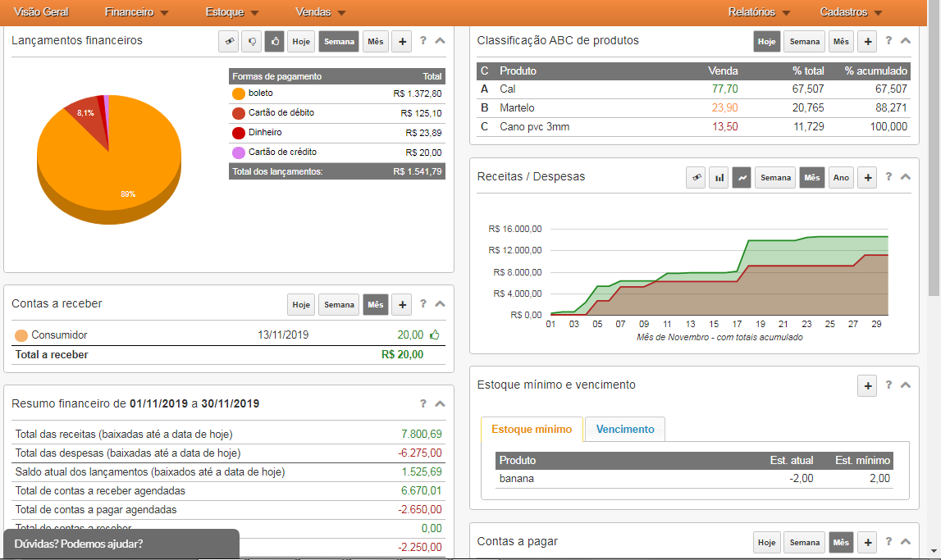Click money icon in Lançamentos financeiros header
950x560 pixels.
pyautogui.click(x=229, y=41)
